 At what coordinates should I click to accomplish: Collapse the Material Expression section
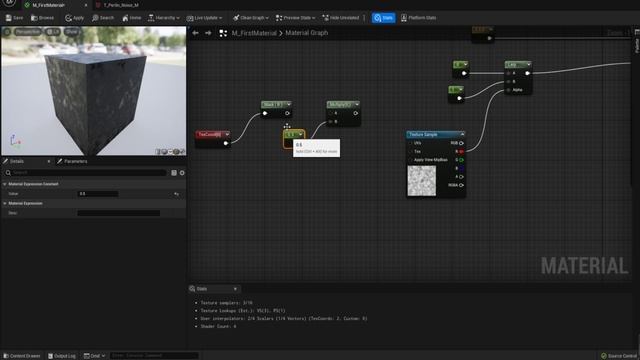[x=4, y=203]
